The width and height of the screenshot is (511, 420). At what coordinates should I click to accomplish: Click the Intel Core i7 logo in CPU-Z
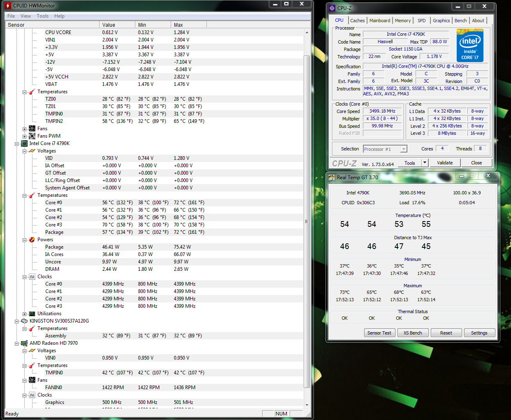click(470, 45)
